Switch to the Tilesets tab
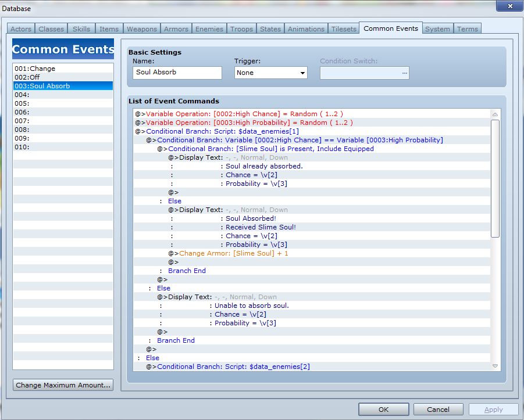 (x=344, y=29)
